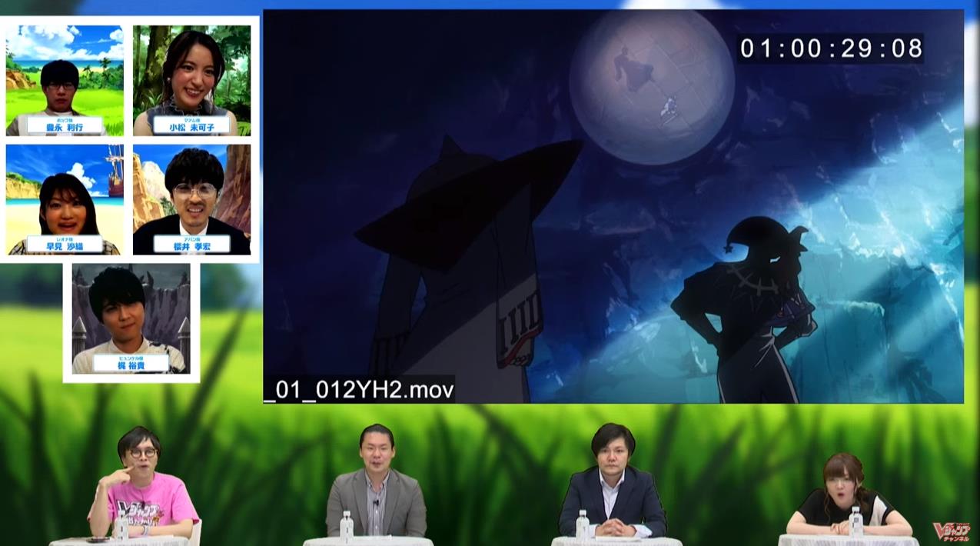Click the name label 豊永 利行
The image size is (980, 546).
tap(65, 125)
